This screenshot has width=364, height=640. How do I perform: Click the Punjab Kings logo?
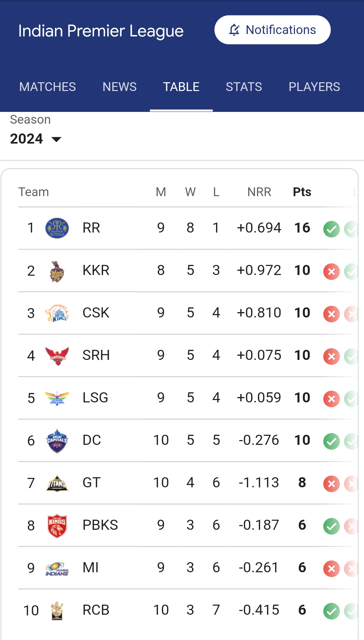[x=57, y=526]
